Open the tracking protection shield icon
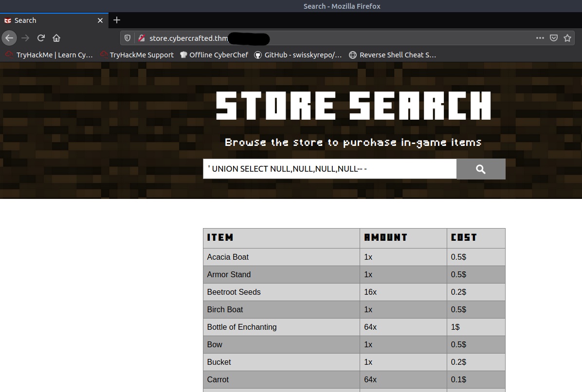582x392 pixels. (x=128, y=38)
